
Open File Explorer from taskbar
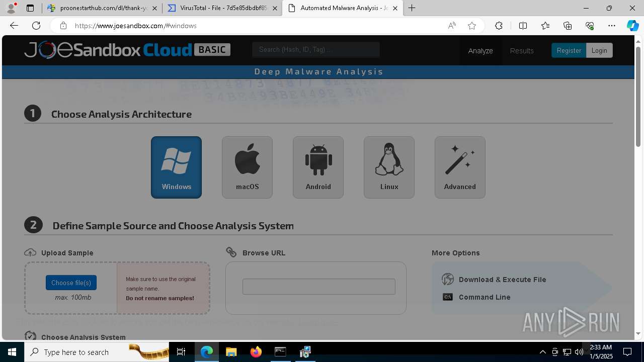pos(231,352)
